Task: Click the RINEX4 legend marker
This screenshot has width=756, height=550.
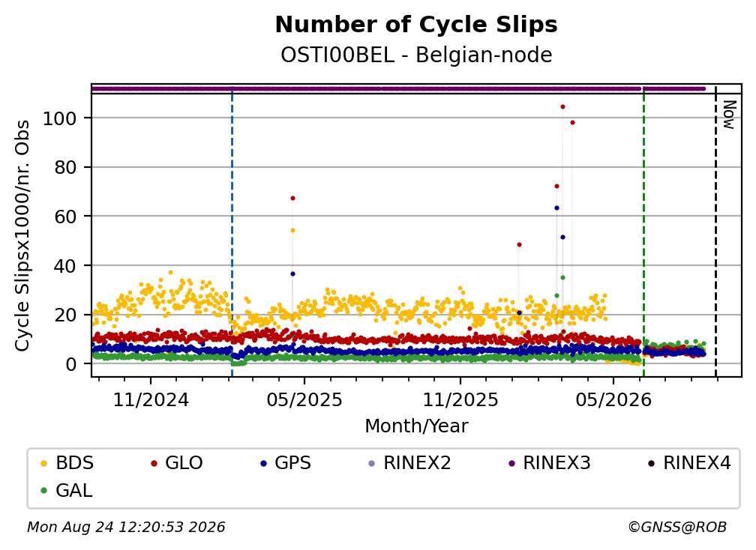Action: point(651,464)
